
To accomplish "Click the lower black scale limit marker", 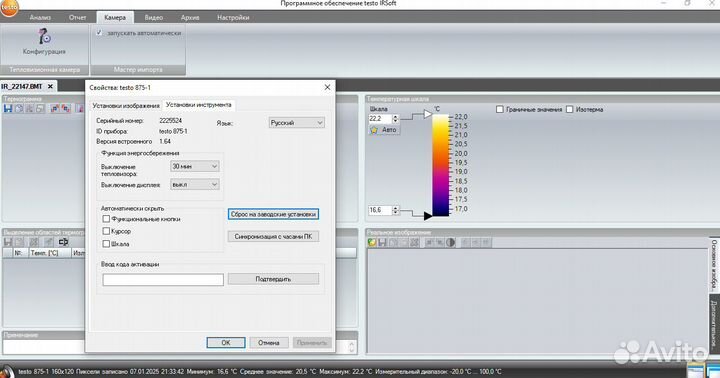I will pyautogui.click(x=428, y=215).
